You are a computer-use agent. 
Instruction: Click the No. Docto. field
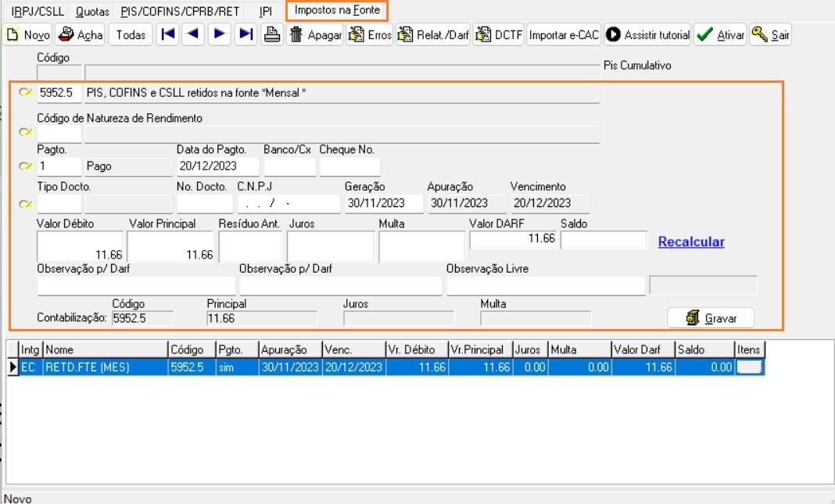click(x=205, y=204)
